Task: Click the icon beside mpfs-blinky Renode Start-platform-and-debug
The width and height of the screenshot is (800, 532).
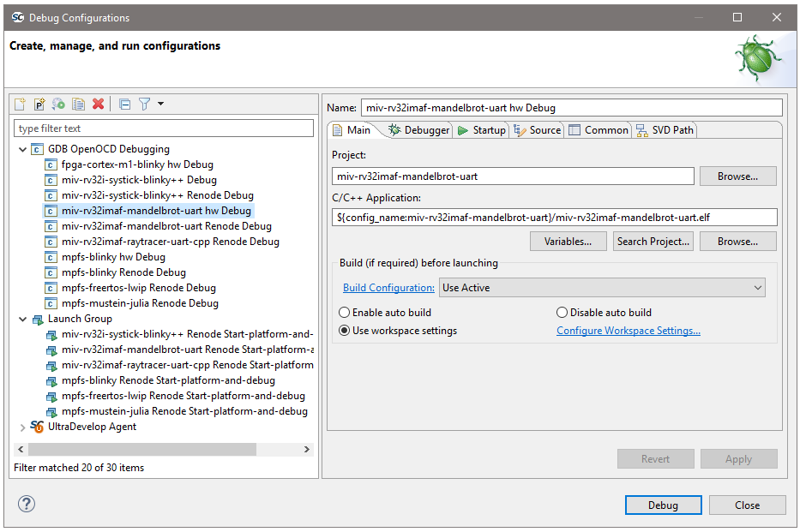Action: (x=51, y=381)
